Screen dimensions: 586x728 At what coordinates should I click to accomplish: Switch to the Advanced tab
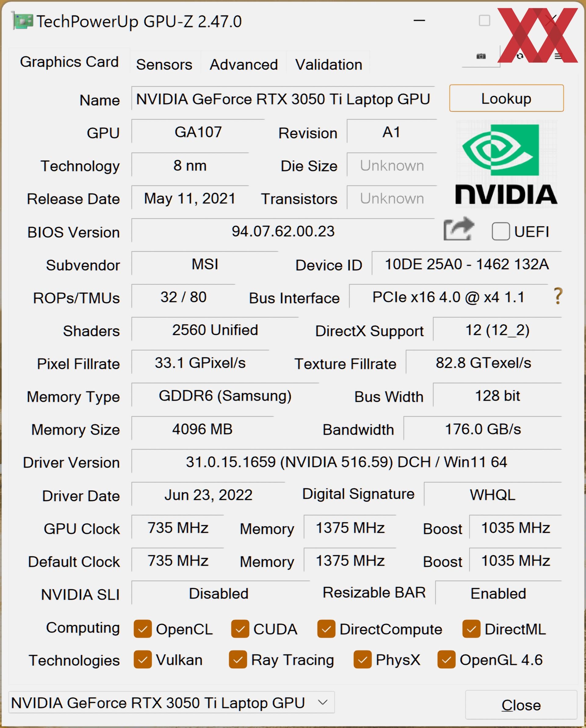click(x=244, y=64)
